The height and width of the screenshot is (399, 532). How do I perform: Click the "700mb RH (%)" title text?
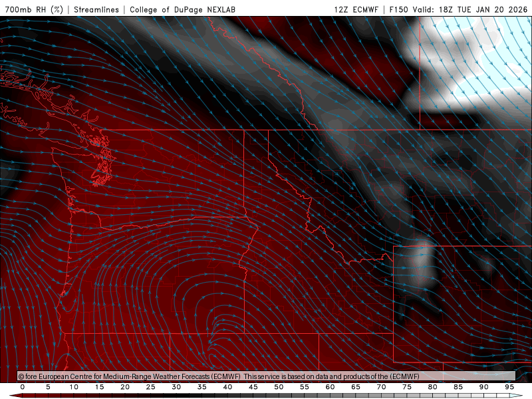[35, 9]
